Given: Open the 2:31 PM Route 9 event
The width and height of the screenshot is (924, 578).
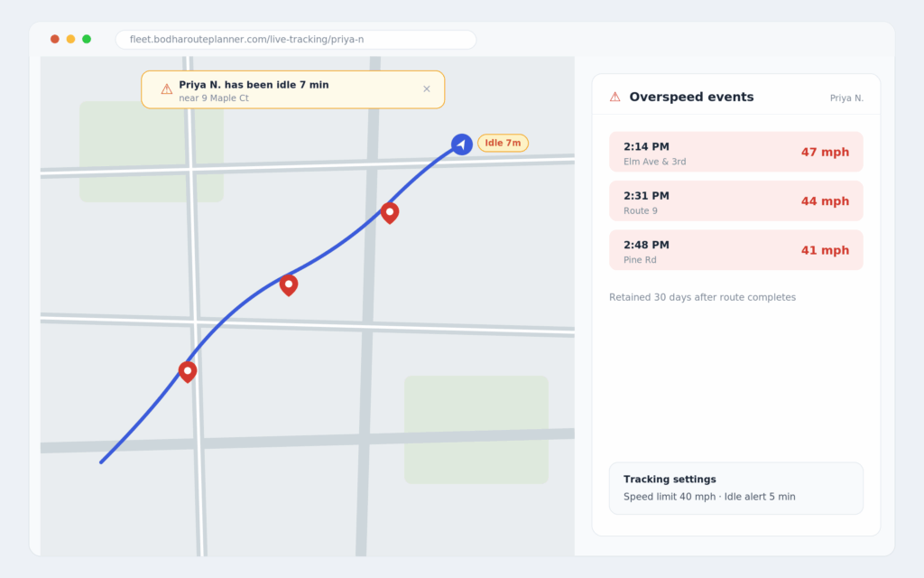Looking at the screenshot, I should tap(736, 201).
